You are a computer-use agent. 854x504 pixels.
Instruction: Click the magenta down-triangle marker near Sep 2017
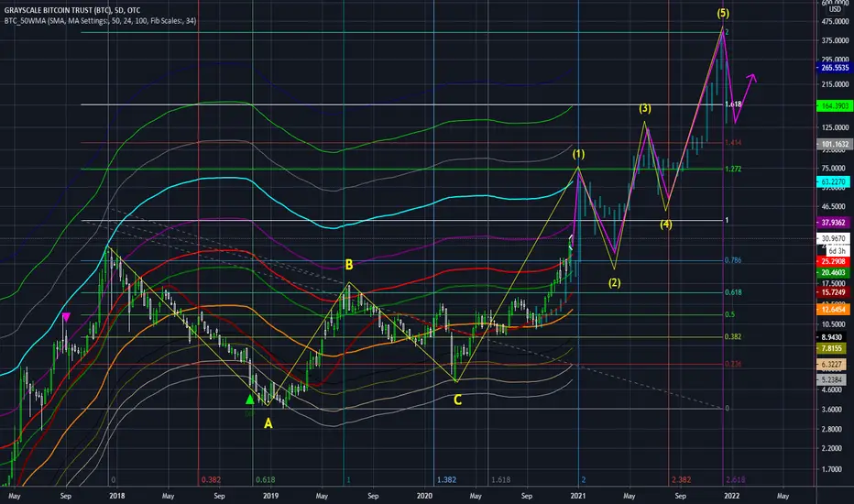tap(66, 317)
